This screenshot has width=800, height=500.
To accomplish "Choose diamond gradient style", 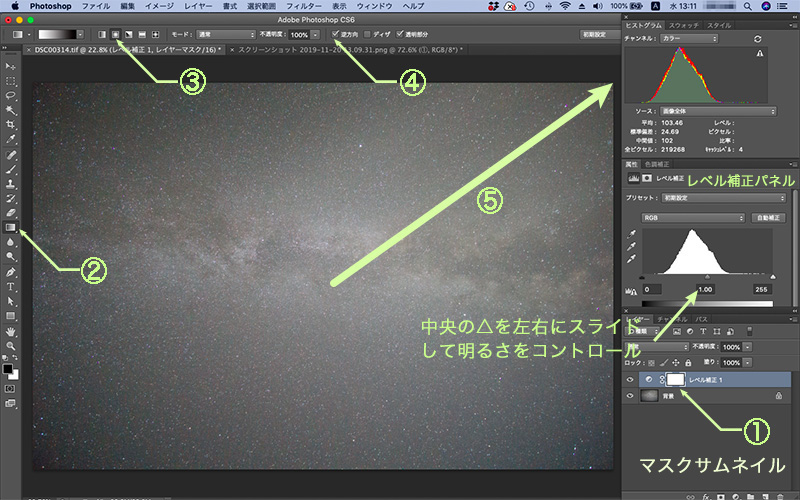I will 156,34.
